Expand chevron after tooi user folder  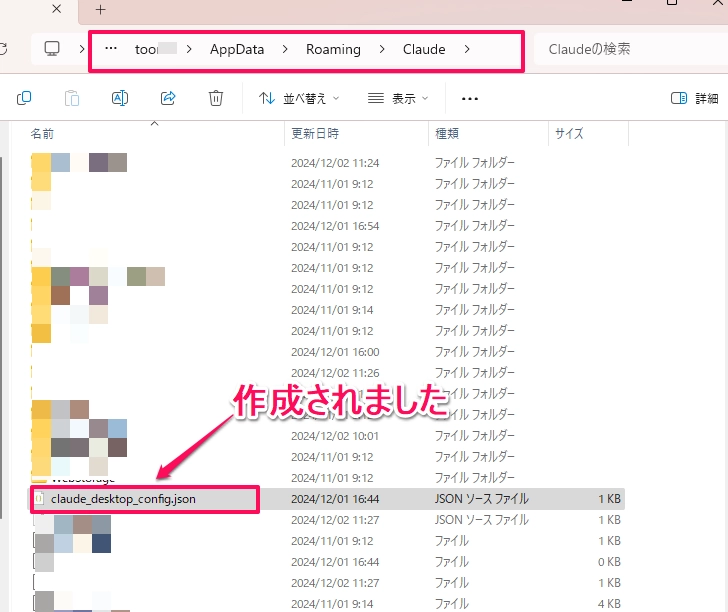189,49
